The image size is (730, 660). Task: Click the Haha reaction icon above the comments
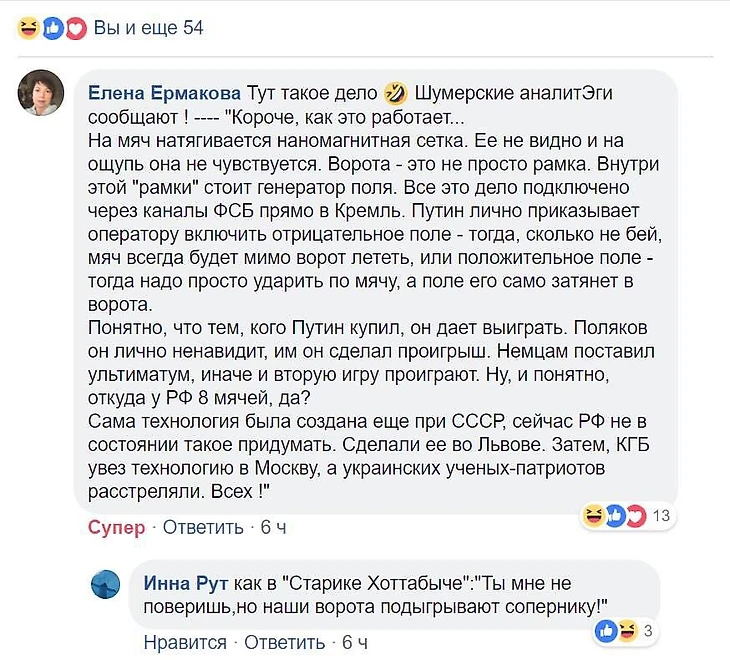pyautogui.click(x=27, y=28)
